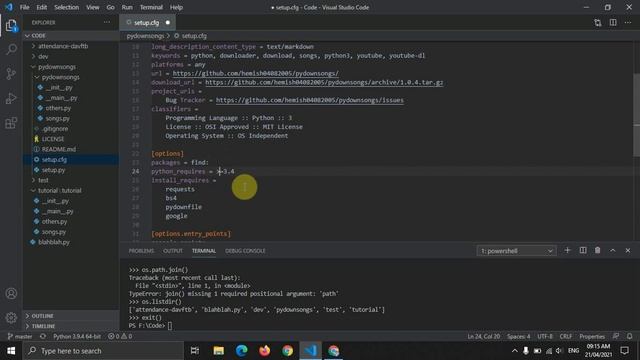Viewport: 640px width, 360px height.
Task: Open Explorer more actions ellipsis
Action: [107, 22]
